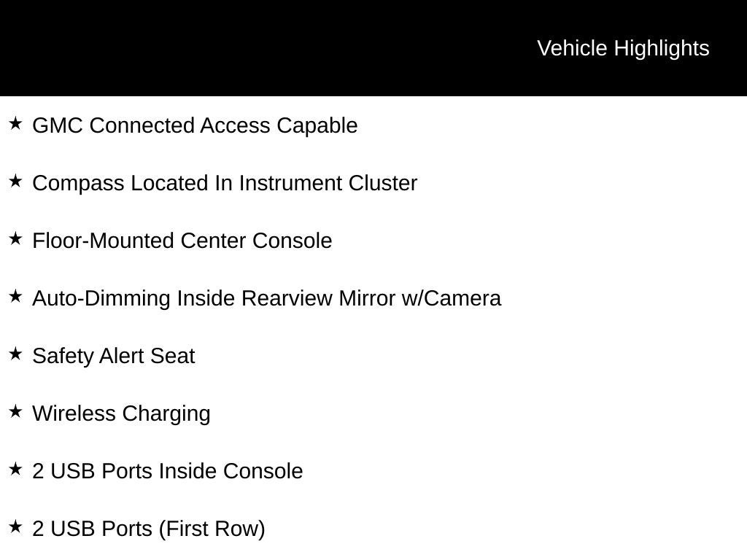The width and height of the screenshot is (747, 560).
Task: Click the Vehicle Highlights heading
Action: (623, 49)
